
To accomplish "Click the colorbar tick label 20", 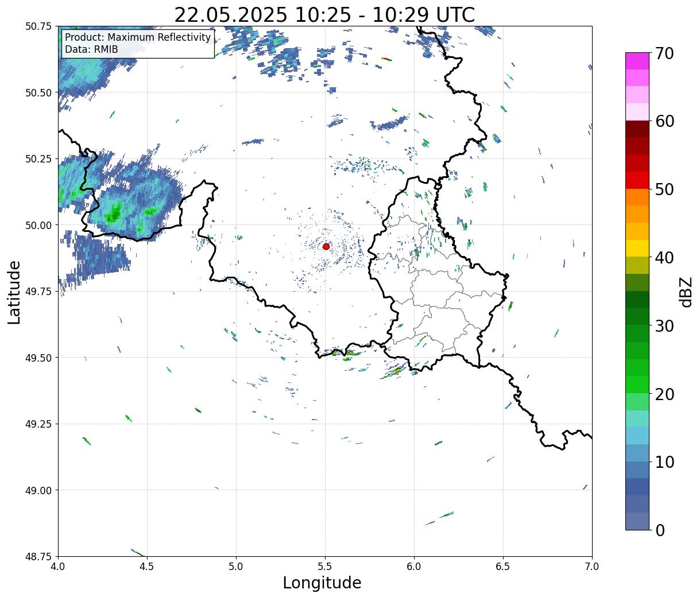I will click(x=664, y=394).
